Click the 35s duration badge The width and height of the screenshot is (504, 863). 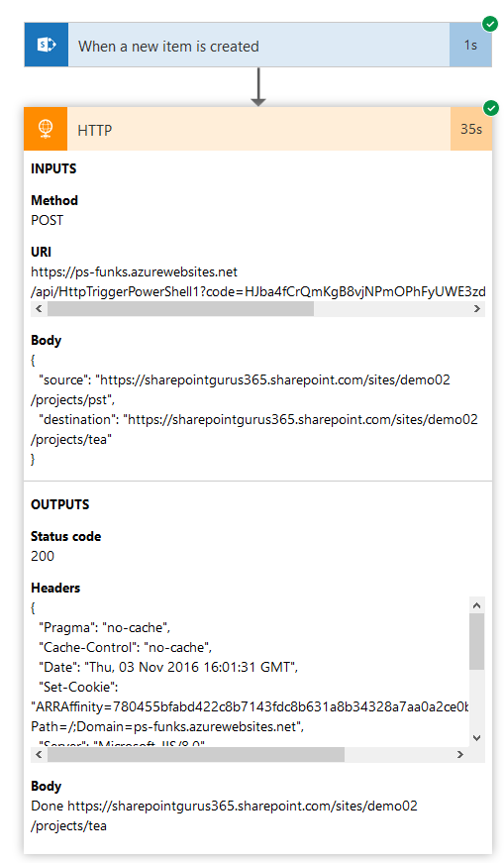tap(471, 129)
